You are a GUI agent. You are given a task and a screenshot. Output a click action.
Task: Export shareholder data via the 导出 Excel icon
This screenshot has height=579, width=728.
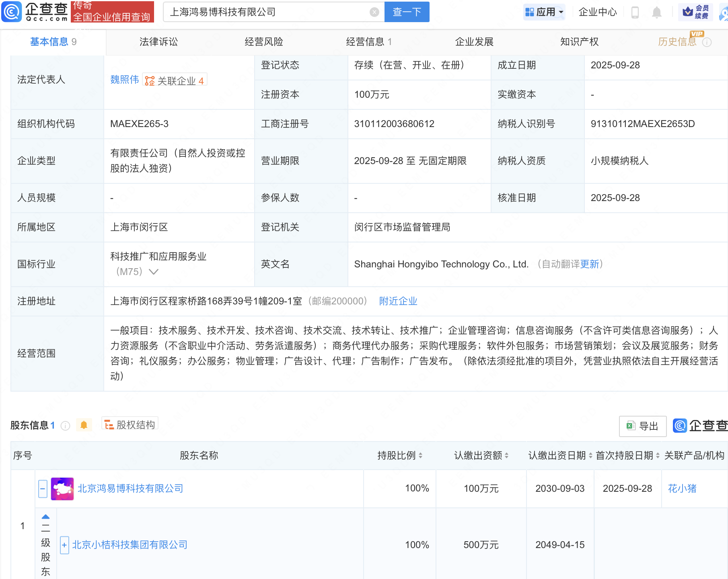(x=642, y=426)
